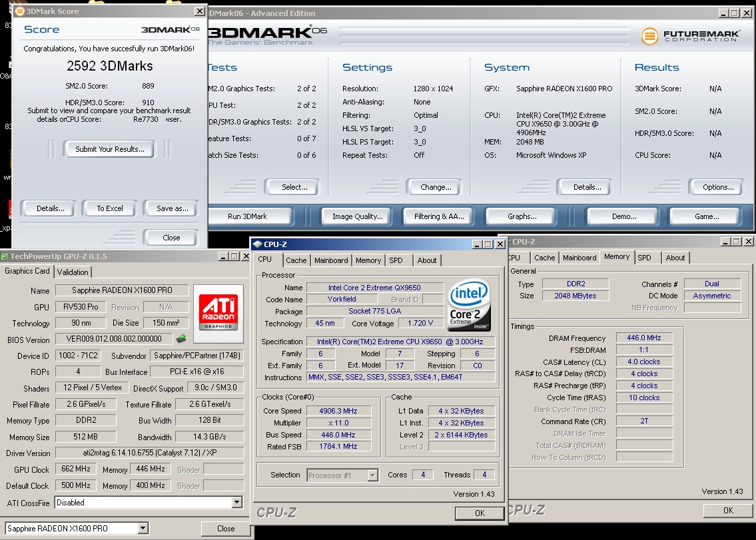756x540 pixels.
Task: Click the Memory Type DDR2 value in CPU-Z
Action: coord(575,284)
